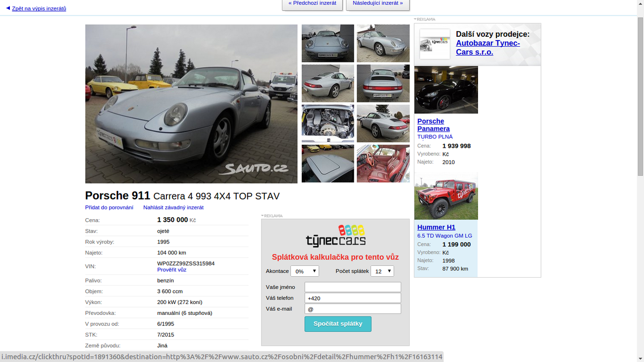Open the black Porsche Panamera image
644x362 pixels.
446,90
